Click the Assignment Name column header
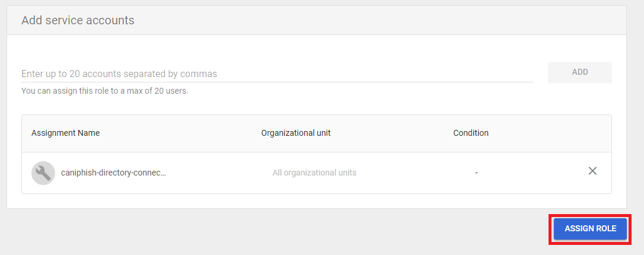Image resolution: width=644 pixels, height=255 pixels. coord(65,133)
